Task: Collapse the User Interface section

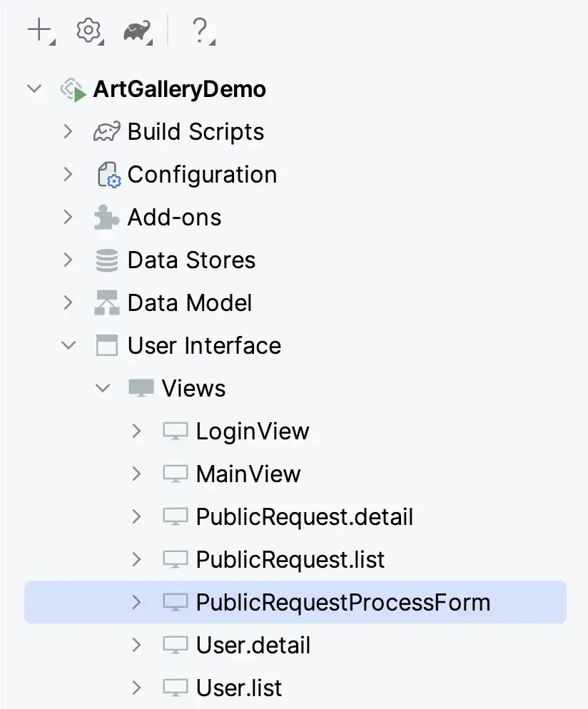Action: 69,346
